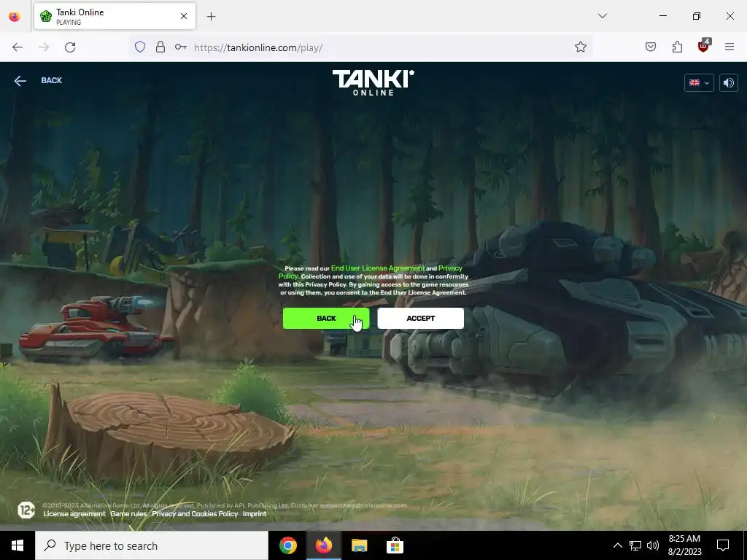The height and width of the screenshot is (560, 747).
Task: Show hidden system tray icons
Action: 617,545
